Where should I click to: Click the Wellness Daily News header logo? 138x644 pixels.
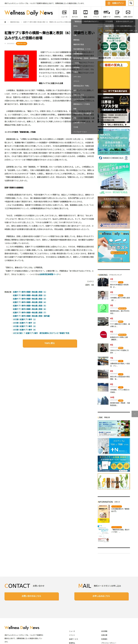point(29,13)
